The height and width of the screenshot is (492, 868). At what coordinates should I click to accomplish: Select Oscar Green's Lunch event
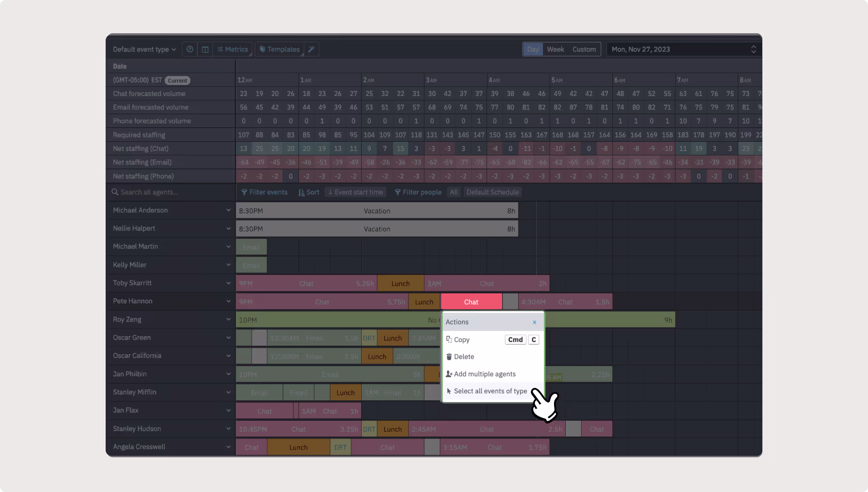click(393, 338)
